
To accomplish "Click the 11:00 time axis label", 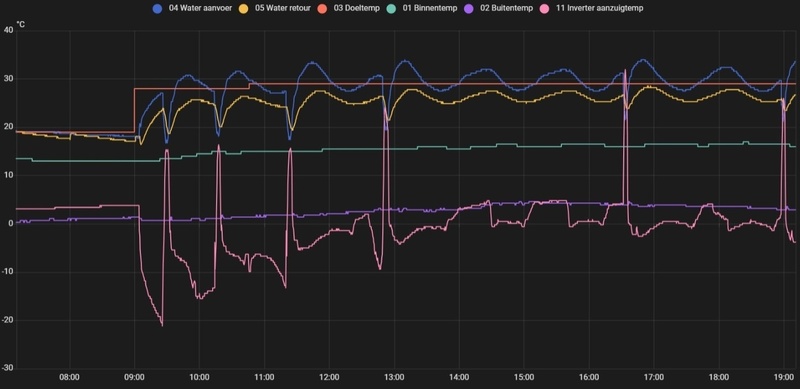I will coord(264,378).
